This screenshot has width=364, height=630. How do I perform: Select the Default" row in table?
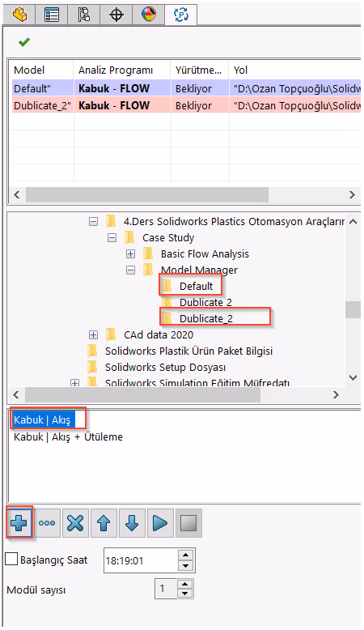[186, 88]
